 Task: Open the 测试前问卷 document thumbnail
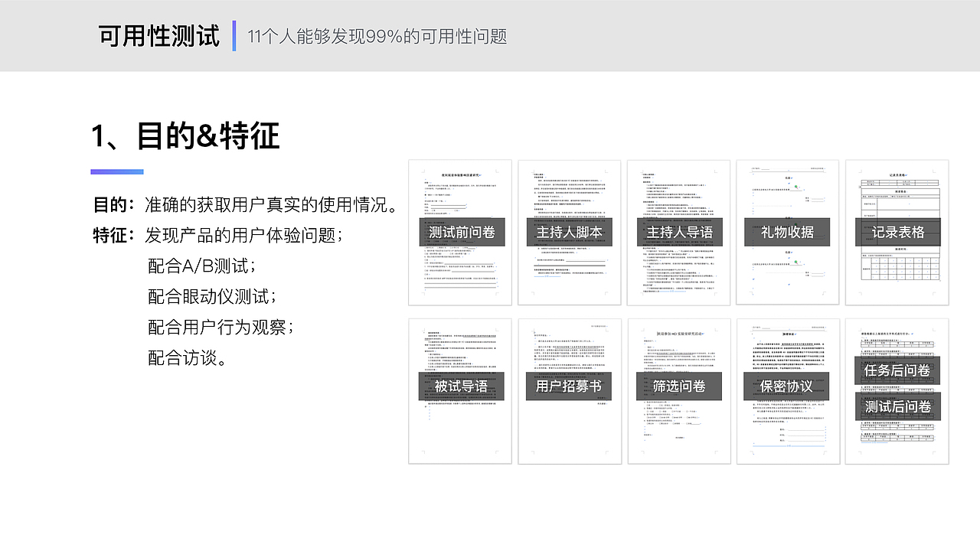pyautogui.click(x=460, y=233)
